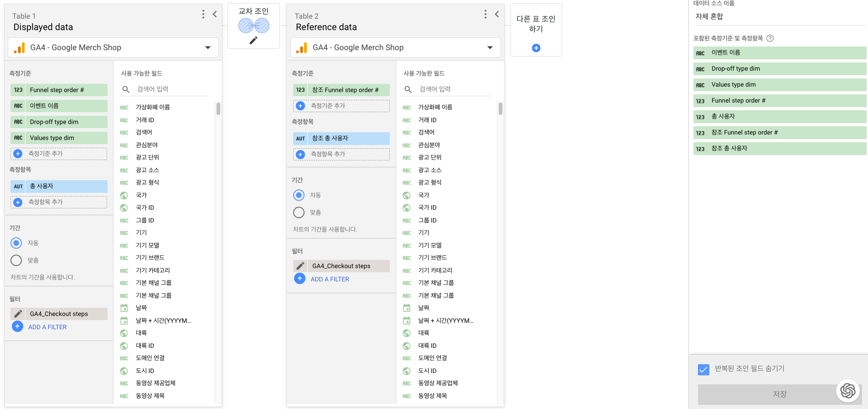Click 저장 save button
Viewport: 868px width, 409px height.
(780, 394)
